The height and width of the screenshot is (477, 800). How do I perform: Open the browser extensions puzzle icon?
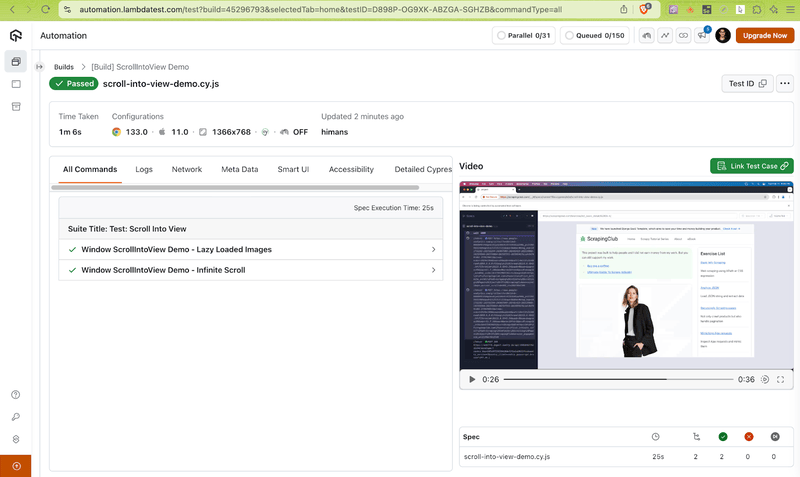[757, 9]
